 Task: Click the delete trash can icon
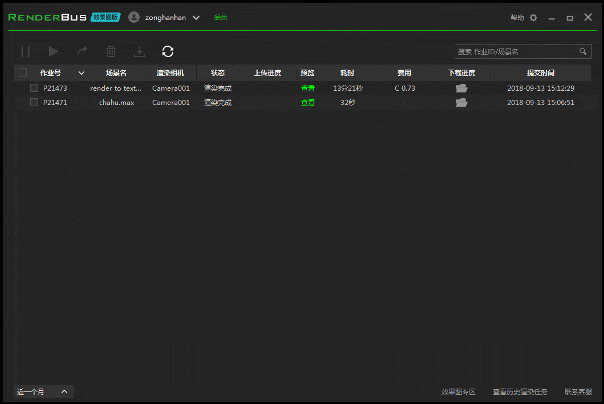(x=111, y=51)
